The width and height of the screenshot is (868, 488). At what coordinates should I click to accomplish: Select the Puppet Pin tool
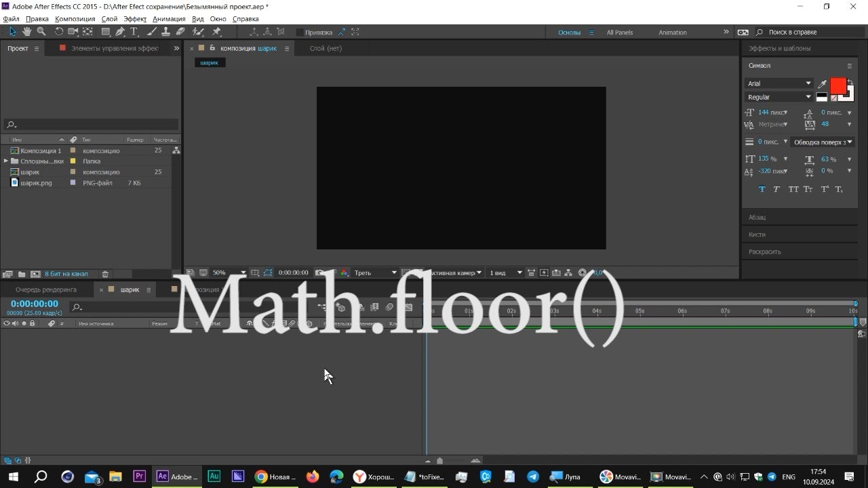coord(216,32)
